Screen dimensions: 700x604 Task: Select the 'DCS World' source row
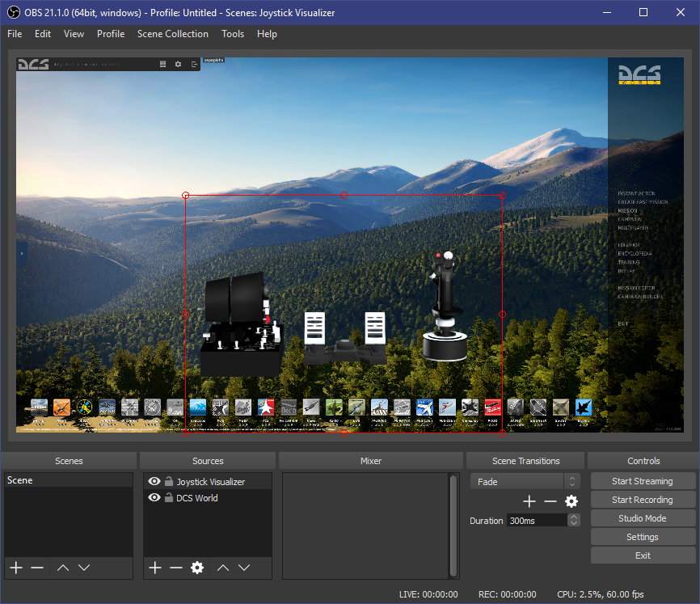[x=208, y=497]
